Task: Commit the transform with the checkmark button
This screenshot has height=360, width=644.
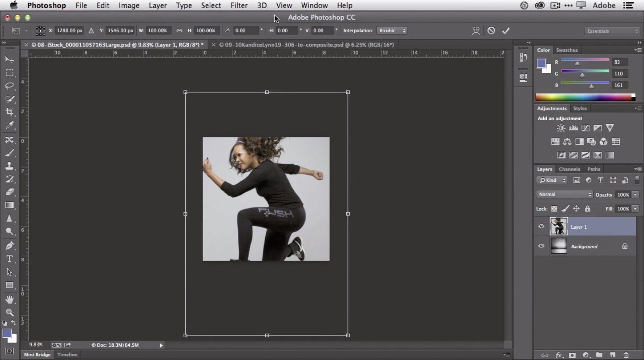Action: click(x=506, y=30)
